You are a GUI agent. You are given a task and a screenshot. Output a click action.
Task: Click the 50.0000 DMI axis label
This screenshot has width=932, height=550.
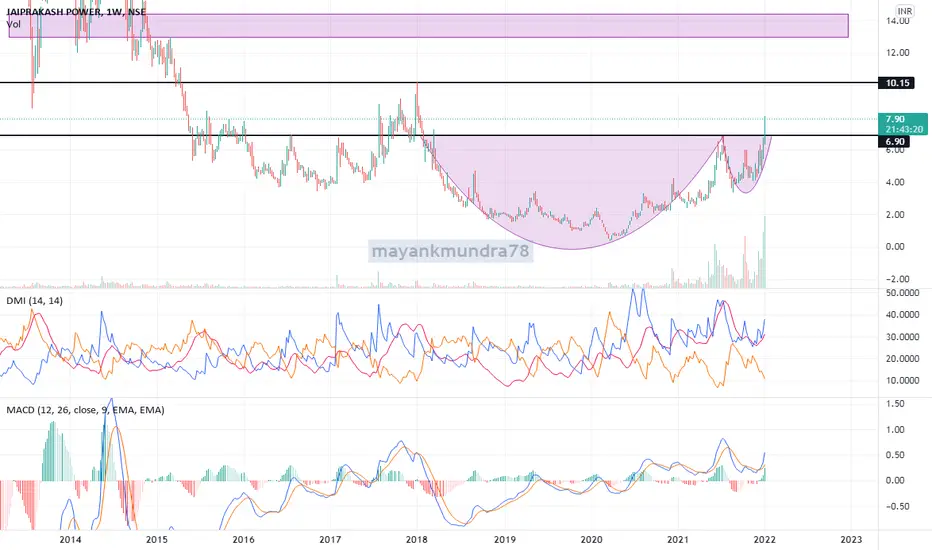(x=903, y=293)
